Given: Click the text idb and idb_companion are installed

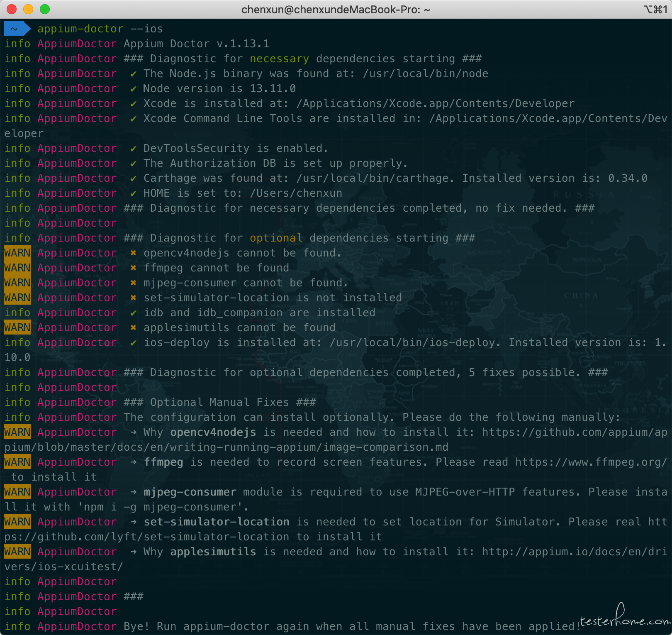Looking at the screenshot, I should [x=259, y=313].
